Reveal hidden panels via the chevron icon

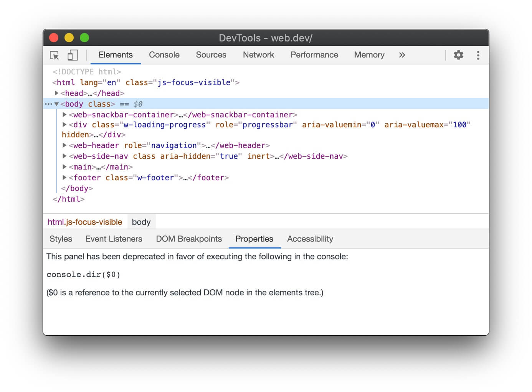(402, 55)
